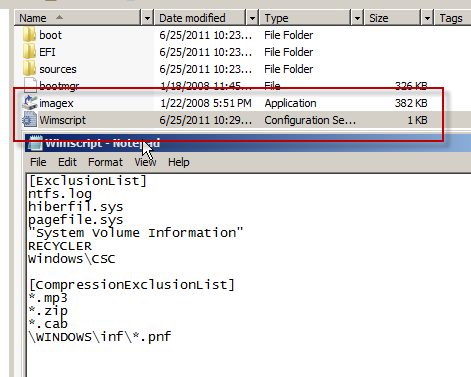Viewport: 471px width, 377px height.
Task: Select the file name Wimscript
Action: (63, 120)
